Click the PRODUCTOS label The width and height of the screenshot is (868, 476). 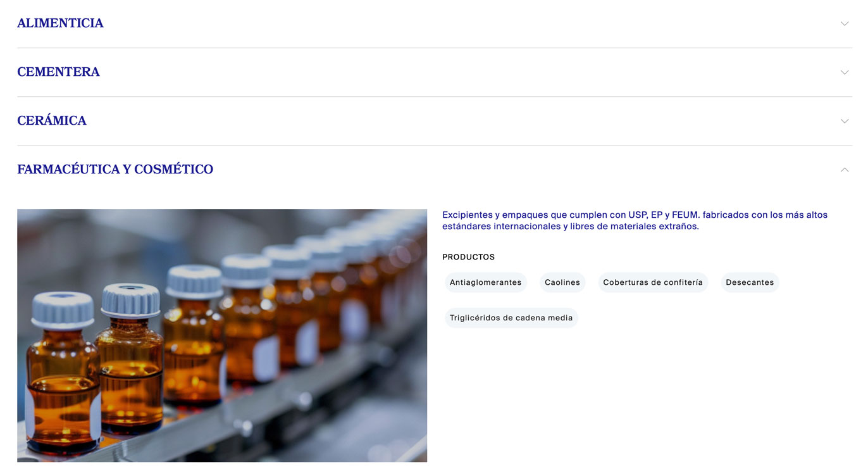[x=468, y=257]
